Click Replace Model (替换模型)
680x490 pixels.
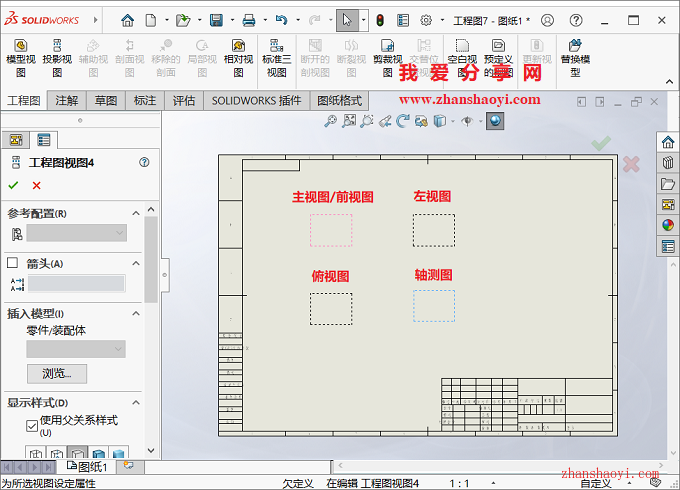tap(575, 58)
